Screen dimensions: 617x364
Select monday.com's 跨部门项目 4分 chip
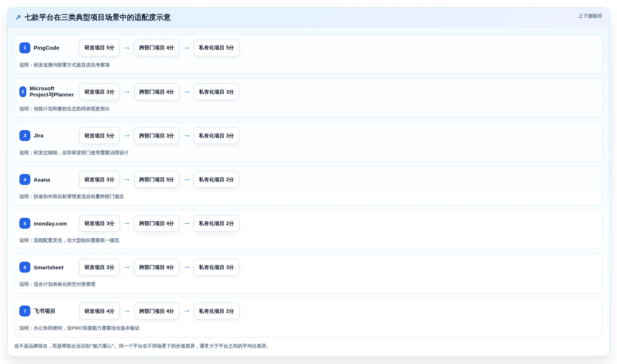tap(157, 223)
